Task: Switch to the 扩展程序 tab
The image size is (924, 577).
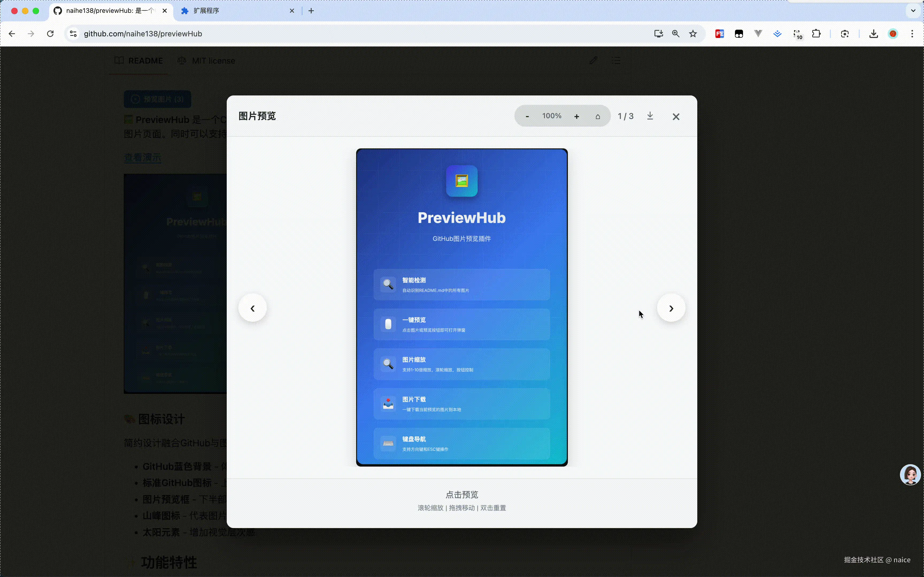Action: tap(237, 11)
